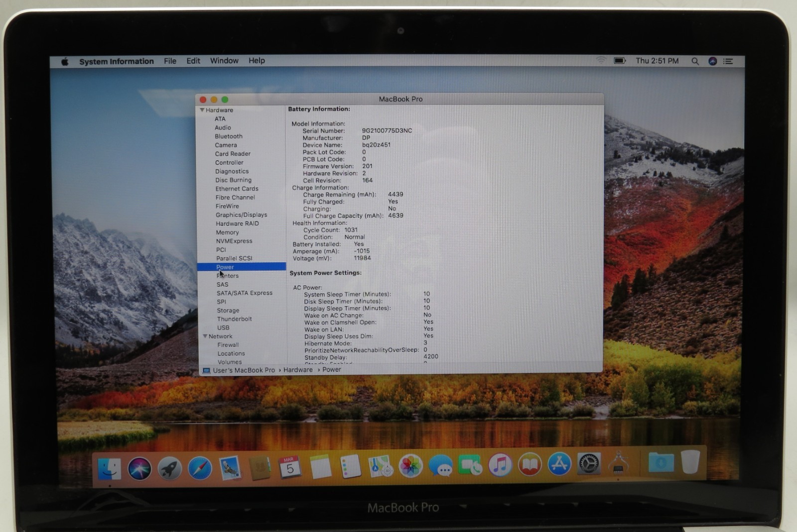This screenshot has height=532, width=797.
Task: Open Safari compass icon in Dock
Action: point(200,469)
